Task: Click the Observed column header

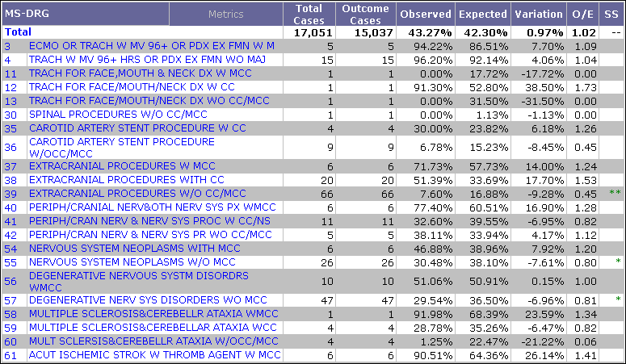Action: [426, 15]
